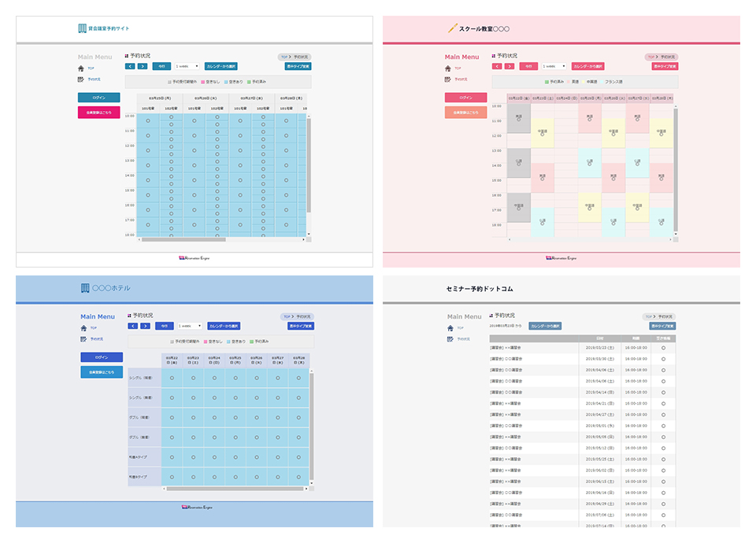Click the horizontal scrollbar under the 貸会議室 schedule
Screen dimensions: 756x543
coord(183,240)
